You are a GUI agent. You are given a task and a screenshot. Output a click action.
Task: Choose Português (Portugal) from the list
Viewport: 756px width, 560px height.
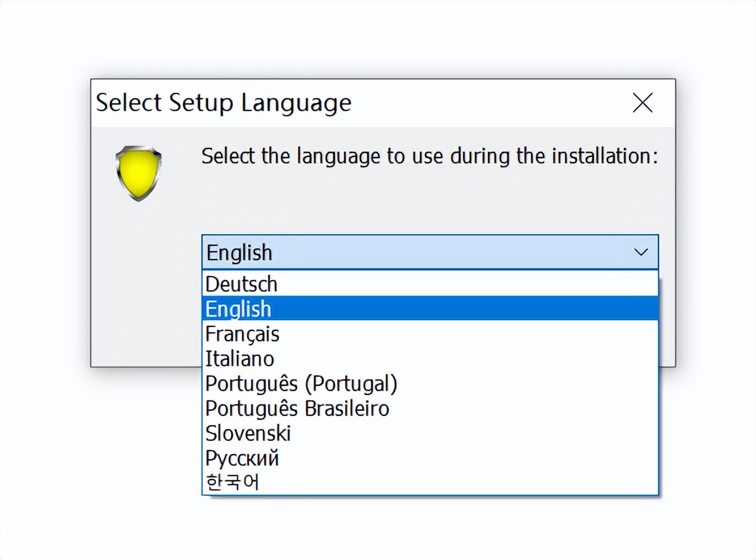pos(301,383)
